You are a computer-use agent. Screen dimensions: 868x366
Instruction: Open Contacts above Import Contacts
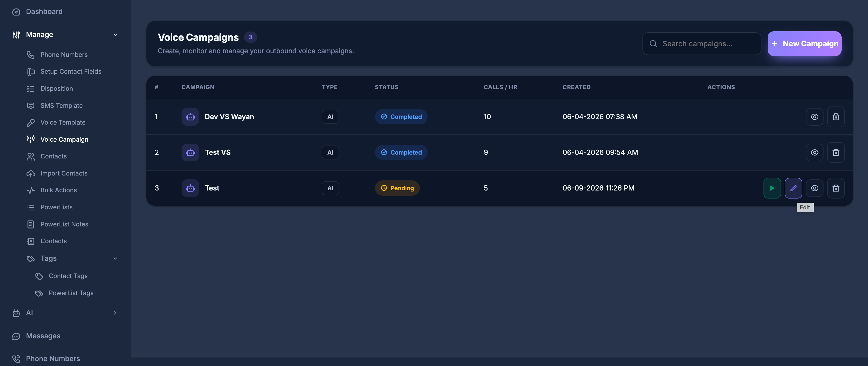(x=53, y=156)
